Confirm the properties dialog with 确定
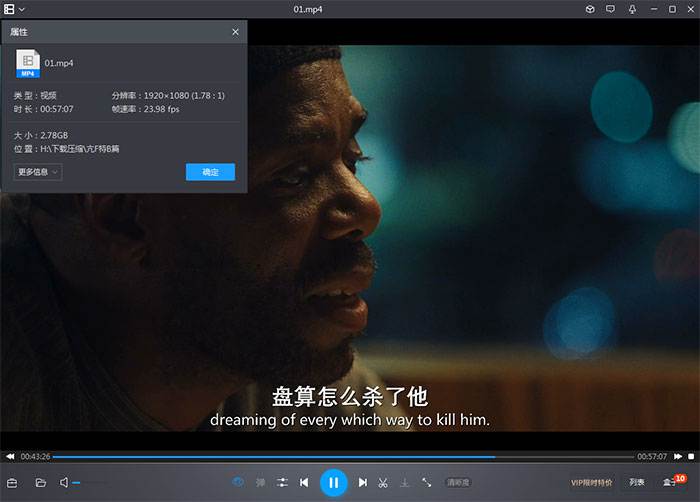The image size is (700, 502). tap(210, 172)
